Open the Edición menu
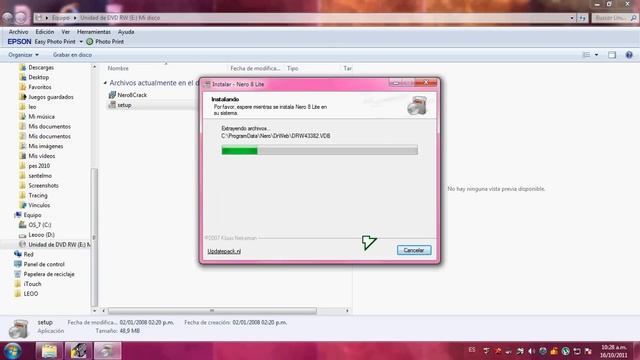640x360 pixels. tap(44, 31)
